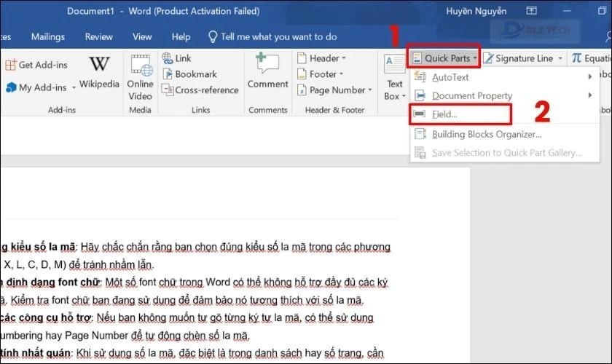
Task: Open the Page Number dropdown
Action: click(x=334, y=90)
